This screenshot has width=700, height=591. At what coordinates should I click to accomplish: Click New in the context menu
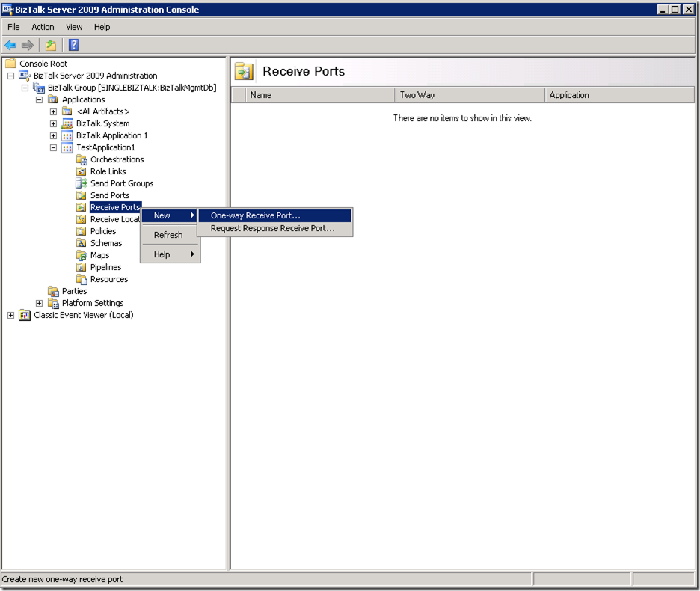(170, 215)
